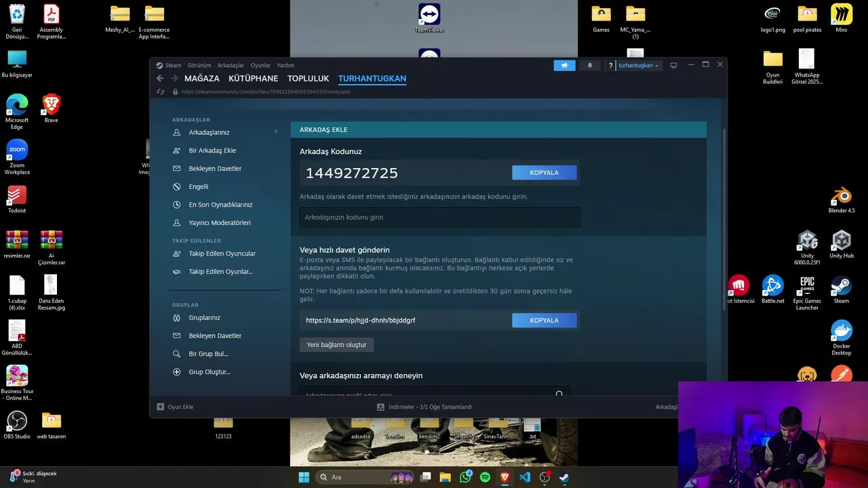This screenshot has height=488, width=868.
Task: Open the turhantugkan account dropdown
Action: pos(638,65)
